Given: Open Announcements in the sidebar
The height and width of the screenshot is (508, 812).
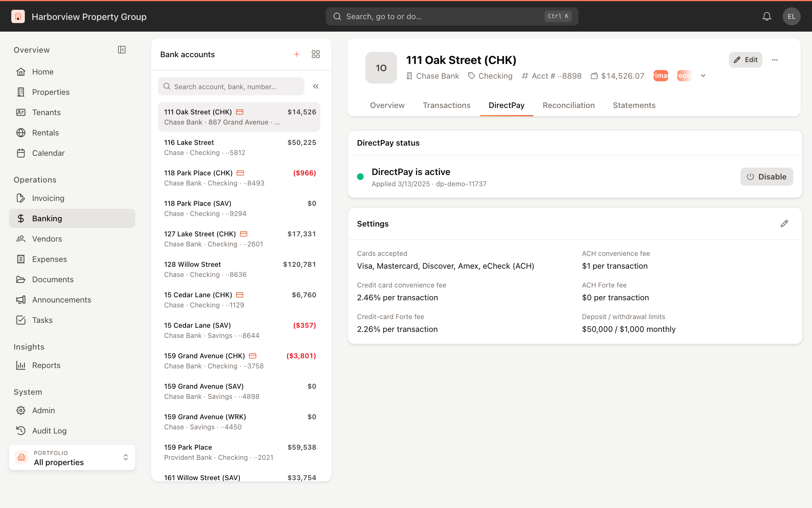Looking at the screenshot, I should [72, 300].
